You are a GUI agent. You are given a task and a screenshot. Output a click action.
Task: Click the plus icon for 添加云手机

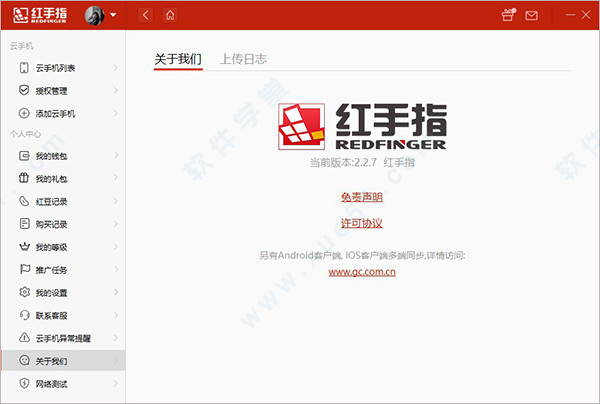coord(24,113)
